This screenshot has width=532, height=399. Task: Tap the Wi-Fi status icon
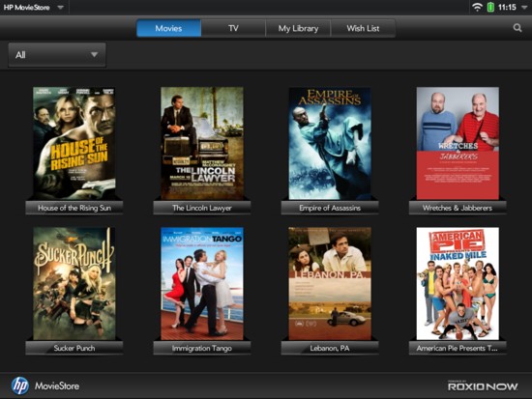coord(478,7)
